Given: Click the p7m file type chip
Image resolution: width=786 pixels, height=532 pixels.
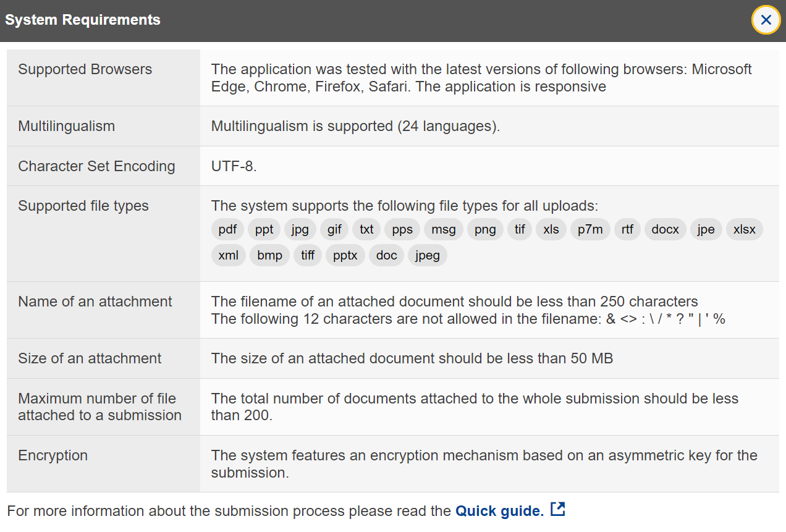Looking at the screenshot, I should (x=590, y=230).
